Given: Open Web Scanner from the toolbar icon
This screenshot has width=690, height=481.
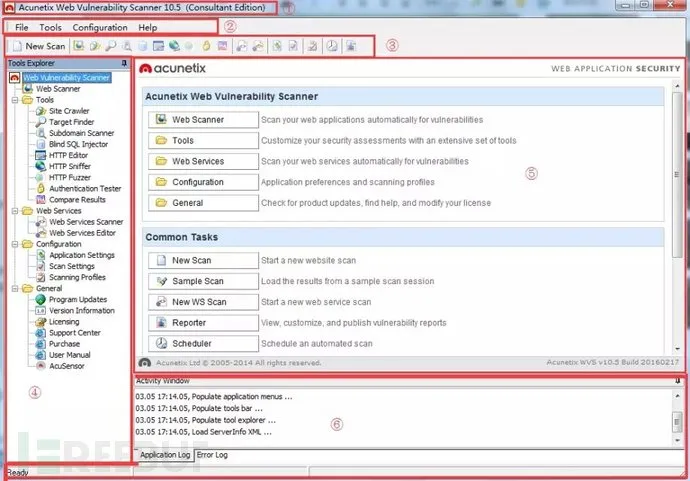Looking at the screenshot, I should pos(79,46).
